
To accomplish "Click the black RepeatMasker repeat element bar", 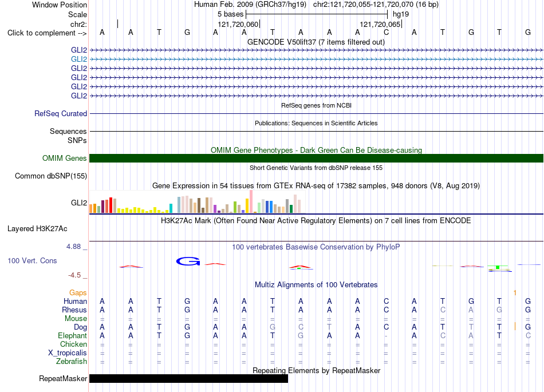I will pyautogui.click(x=189, y=379).
